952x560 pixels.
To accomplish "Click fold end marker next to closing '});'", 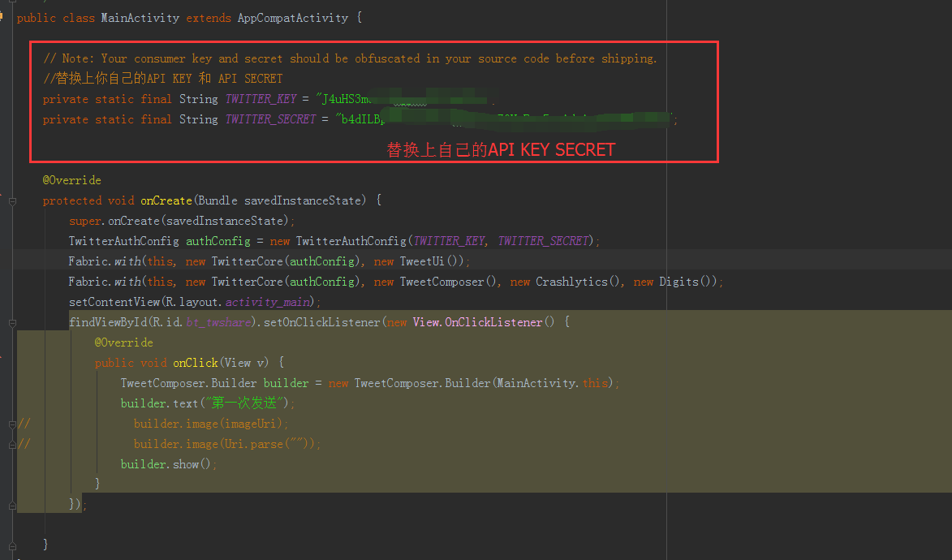I will [x=12, y=505].
